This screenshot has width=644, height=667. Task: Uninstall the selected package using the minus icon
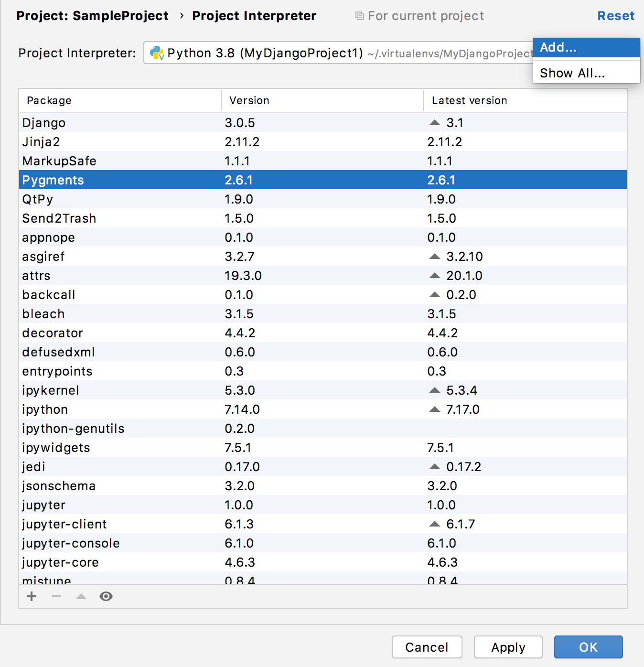tap(56, 596)
